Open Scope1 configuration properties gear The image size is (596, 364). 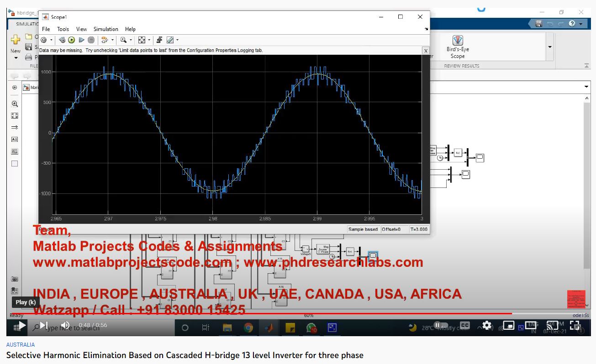(x=44, y=40)
